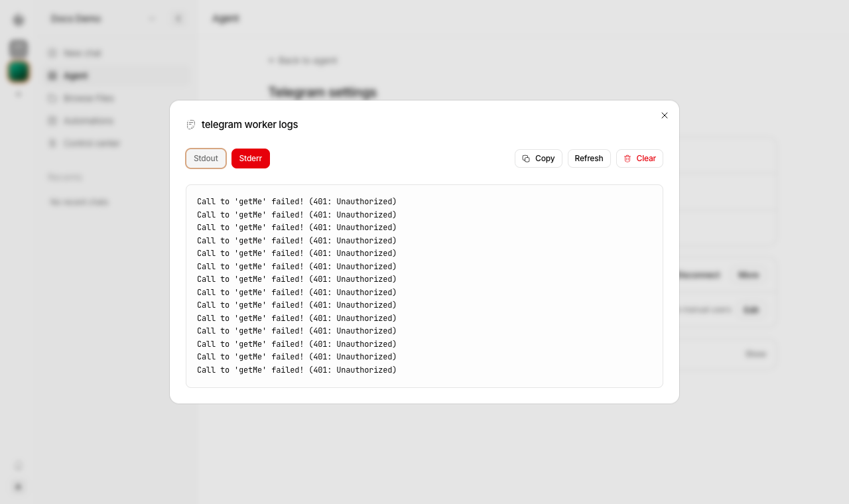
Task: Refresh the worker logs
Action: tap(589, 158)
